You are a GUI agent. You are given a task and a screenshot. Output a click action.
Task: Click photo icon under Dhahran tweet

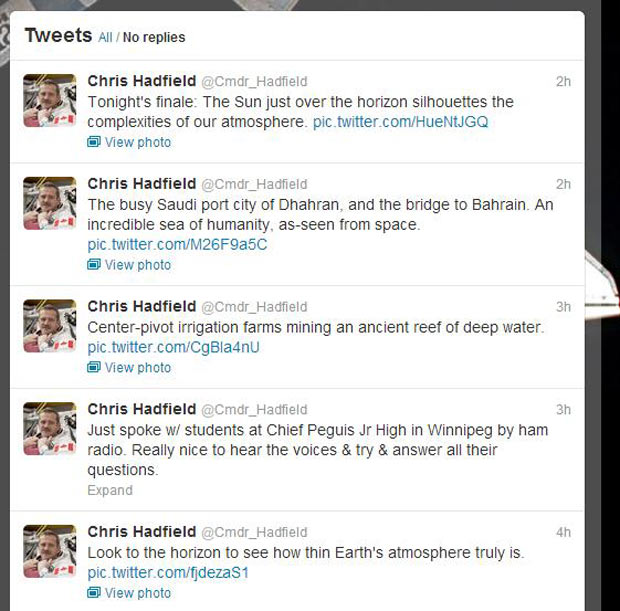click(94, 264)
